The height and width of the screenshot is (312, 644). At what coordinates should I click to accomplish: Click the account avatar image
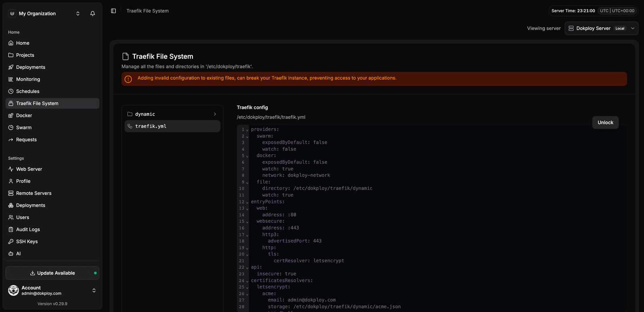(14, 290)
